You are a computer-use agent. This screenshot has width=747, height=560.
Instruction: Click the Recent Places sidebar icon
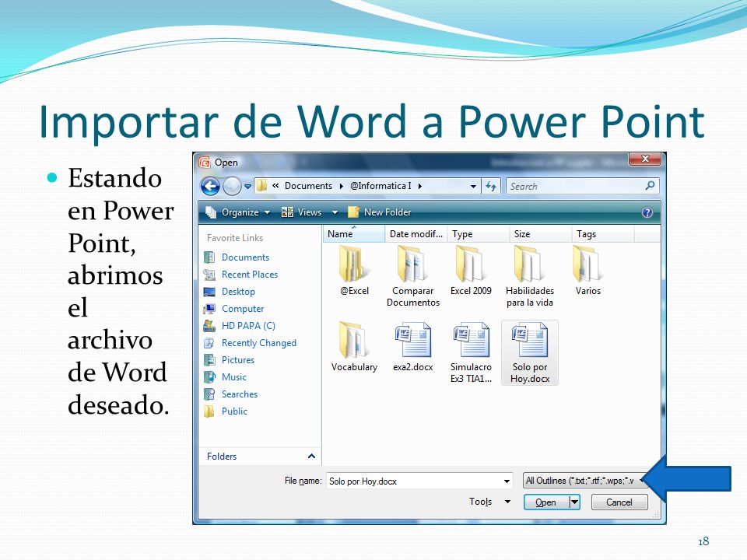tap(209, 275)
